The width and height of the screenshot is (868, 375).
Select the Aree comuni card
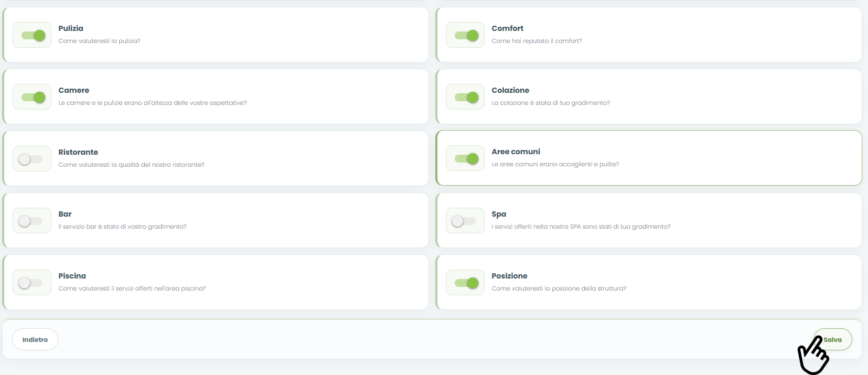point(649,158)
